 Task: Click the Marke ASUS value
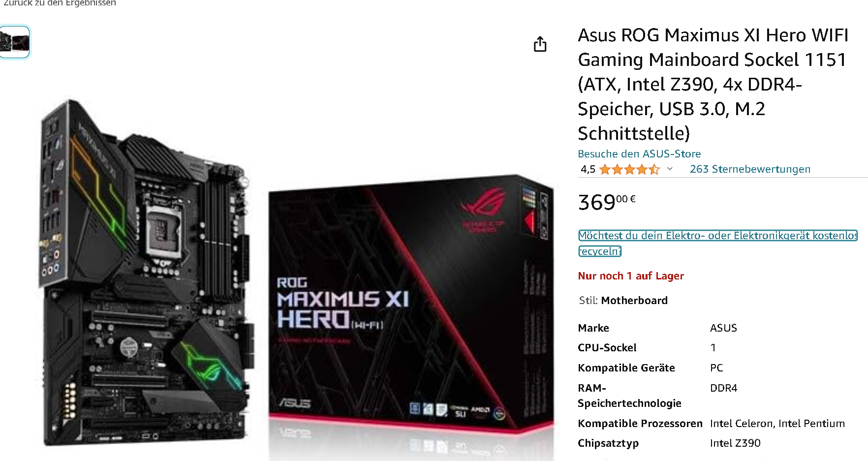tap(723, 328)
